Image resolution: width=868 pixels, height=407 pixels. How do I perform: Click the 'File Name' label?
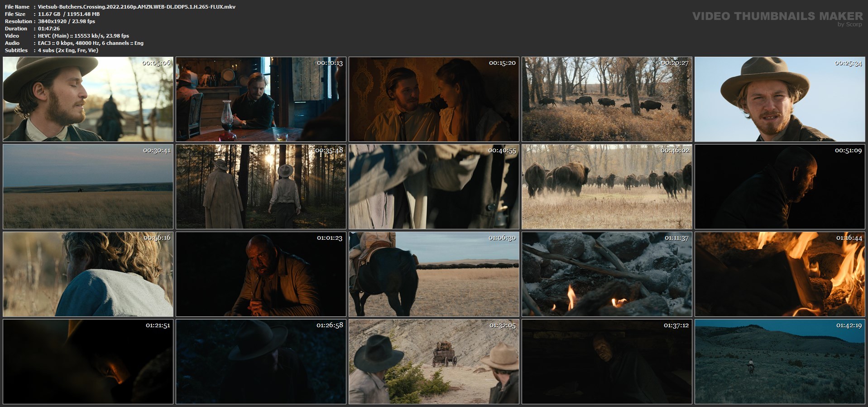pos(17,7)
